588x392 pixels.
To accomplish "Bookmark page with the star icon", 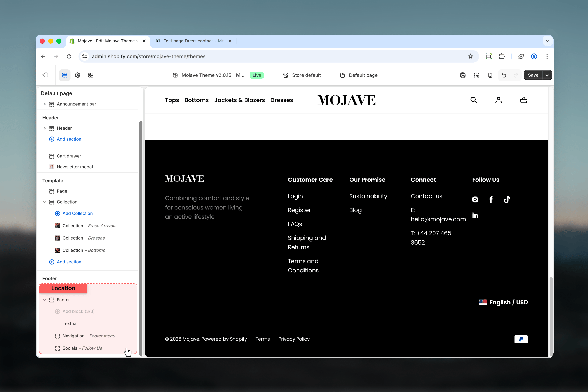I will point(470,56).
